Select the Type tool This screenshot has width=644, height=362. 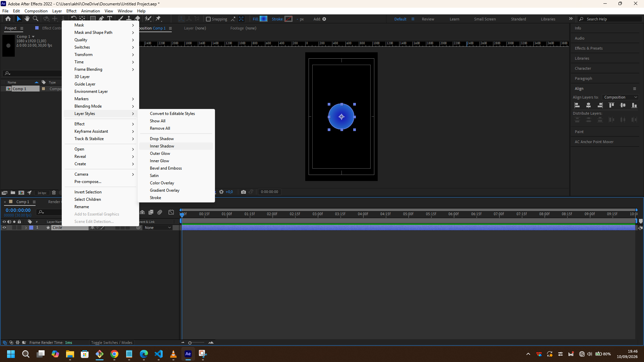tap(110, 19)
